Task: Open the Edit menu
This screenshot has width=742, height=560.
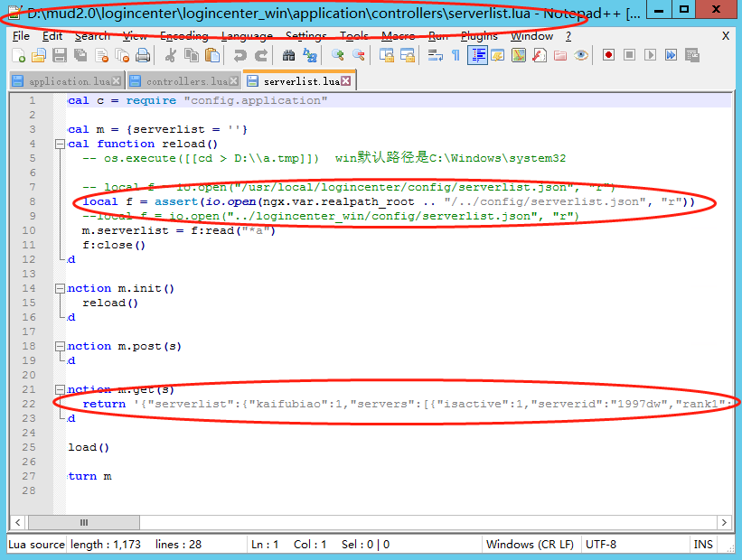Action: [52, 36]
